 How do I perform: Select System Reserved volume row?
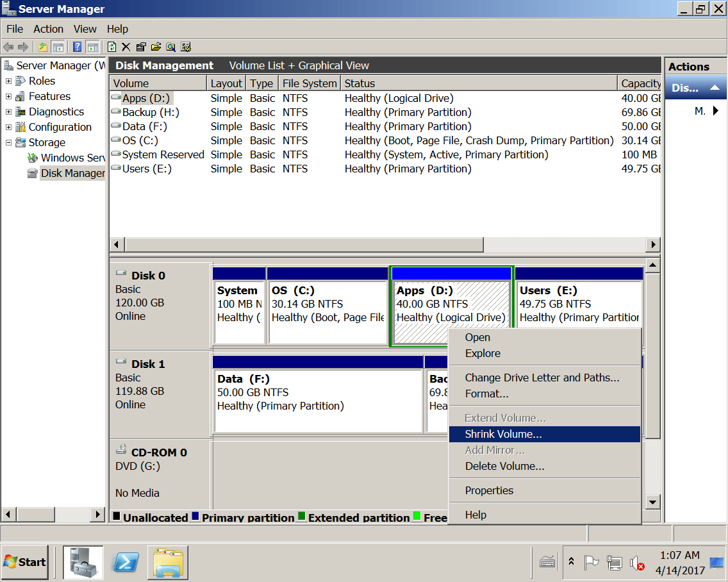click(x=385, y=154)
